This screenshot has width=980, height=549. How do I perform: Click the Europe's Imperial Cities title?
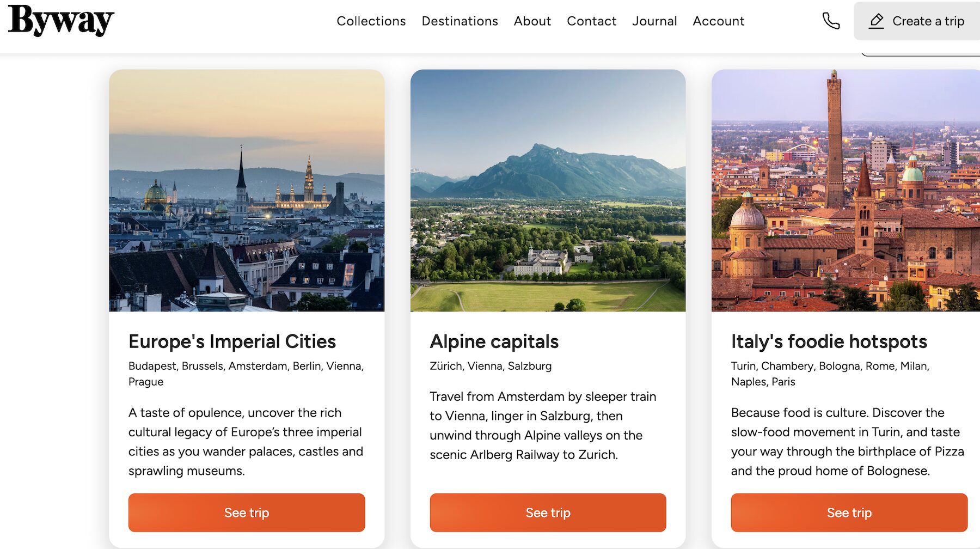232,341
